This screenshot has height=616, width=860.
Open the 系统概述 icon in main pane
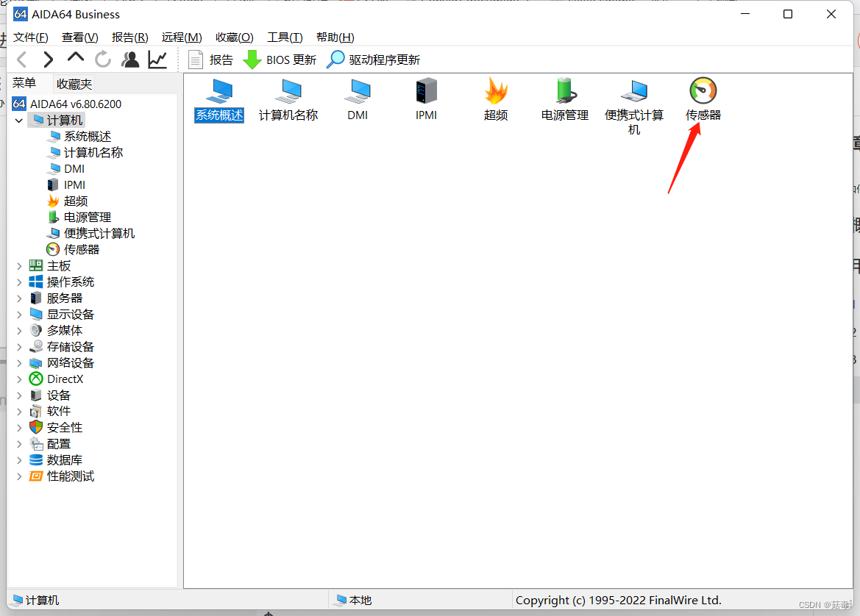click(219, 100)
